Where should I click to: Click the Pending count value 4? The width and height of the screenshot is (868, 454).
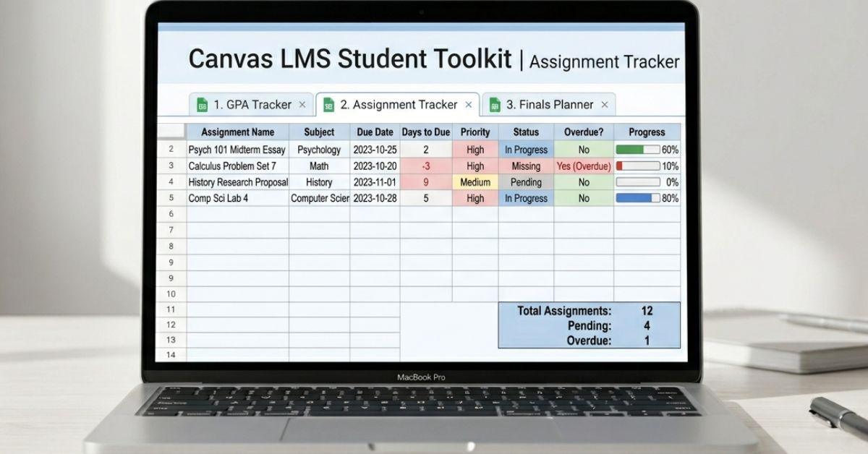[647, 326]
